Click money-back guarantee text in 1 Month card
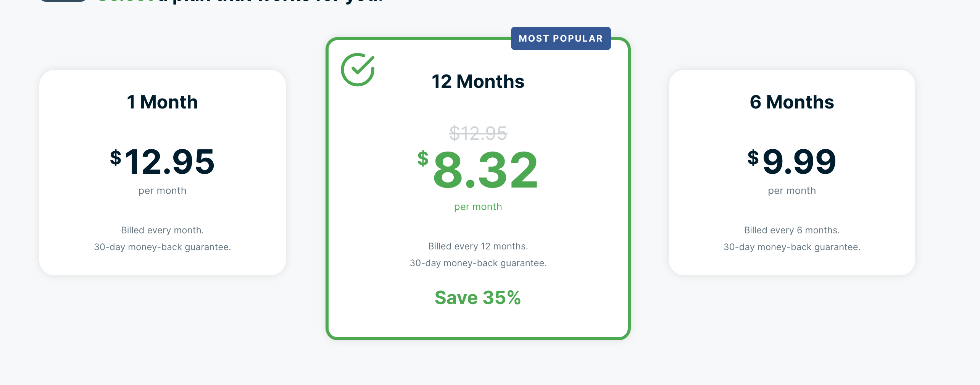 (x=163, y=247)
